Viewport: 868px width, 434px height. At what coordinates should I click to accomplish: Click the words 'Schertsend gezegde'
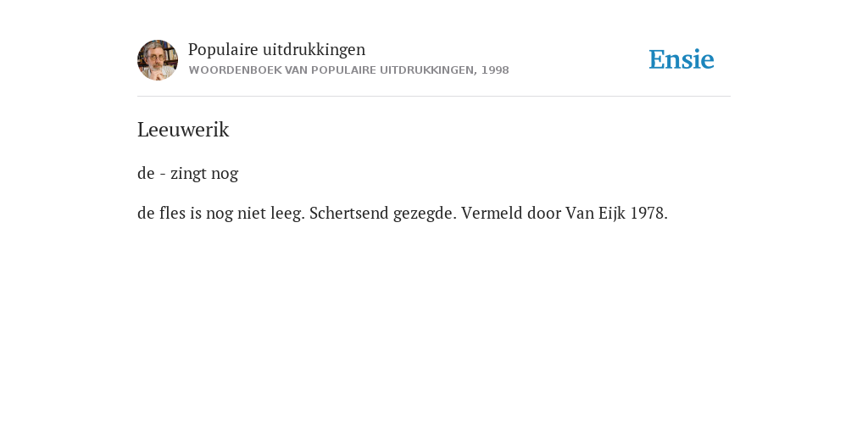382,213
